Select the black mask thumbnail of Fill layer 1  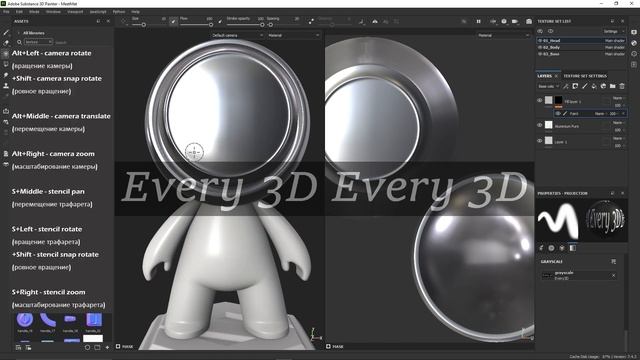point(558,100)
